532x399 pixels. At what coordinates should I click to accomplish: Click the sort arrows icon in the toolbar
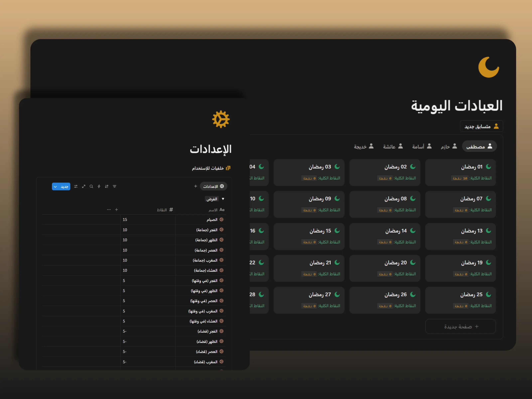coord(107,186)
